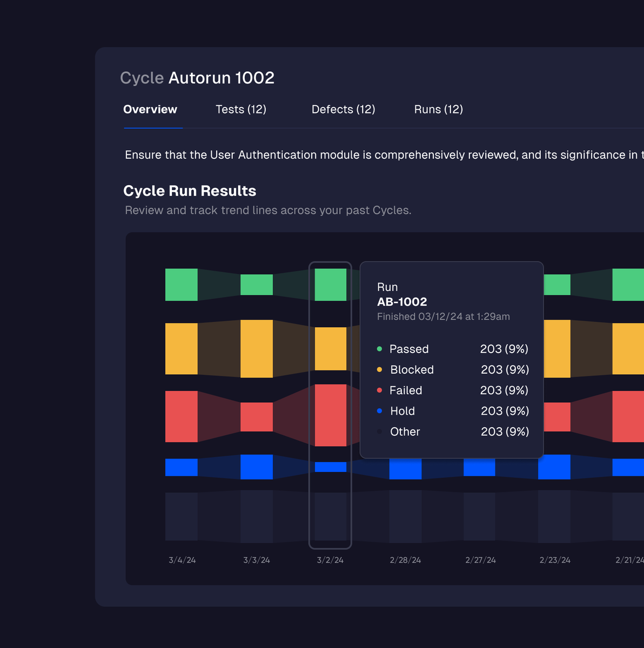Click the 2/23/24 date label
644x648 pixels.
click(x=555, y=560)
